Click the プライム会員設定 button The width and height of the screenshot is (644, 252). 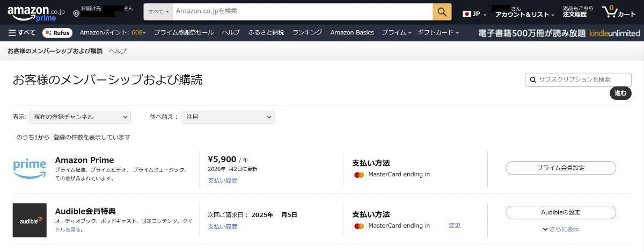[x=561, y=168]
